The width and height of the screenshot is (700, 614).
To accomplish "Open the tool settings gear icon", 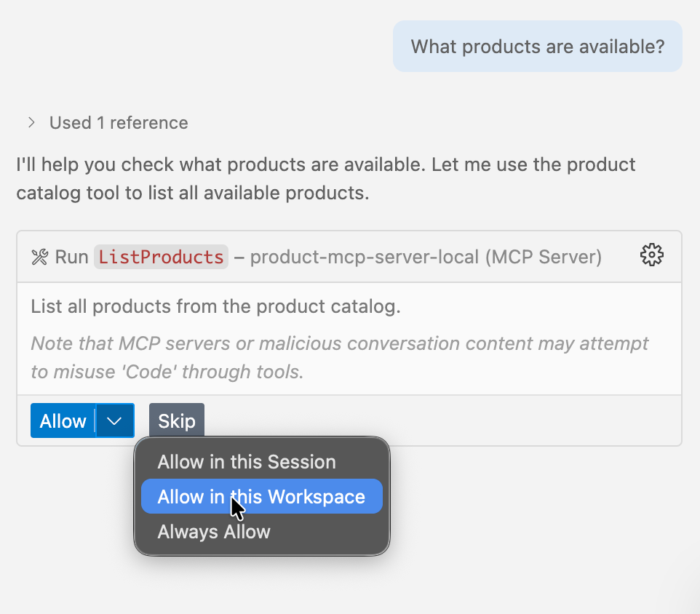I will 651,255.
